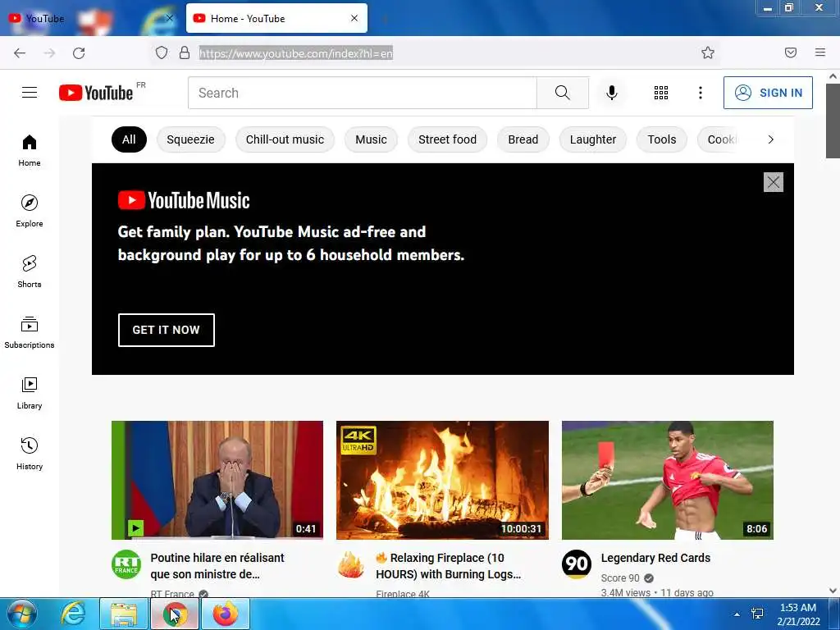Open Internet Explorer from the taskbar
Image resolution: width=840 pixels, height=630 pixels.
[72, 614]
